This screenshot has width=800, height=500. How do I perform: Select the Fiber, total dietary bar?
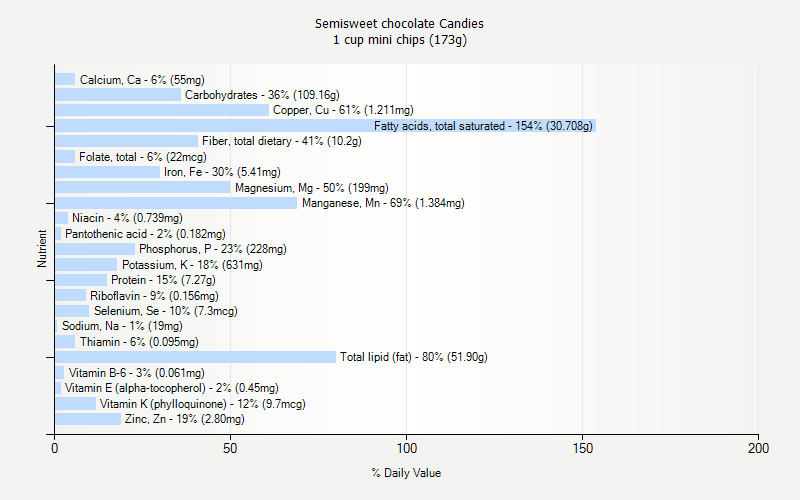pyautogui.click(x=126, y=141)
